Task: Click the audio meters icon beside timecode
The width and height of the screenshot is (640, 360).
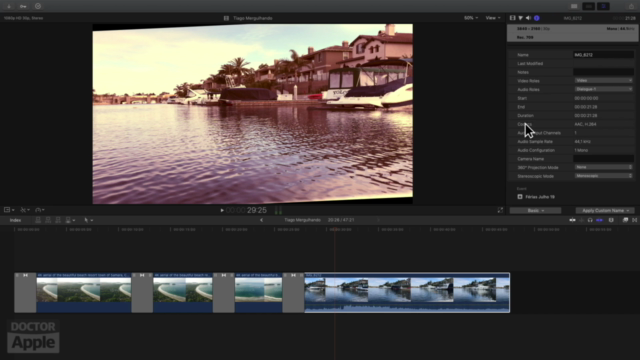Action: tap(278, 210)
